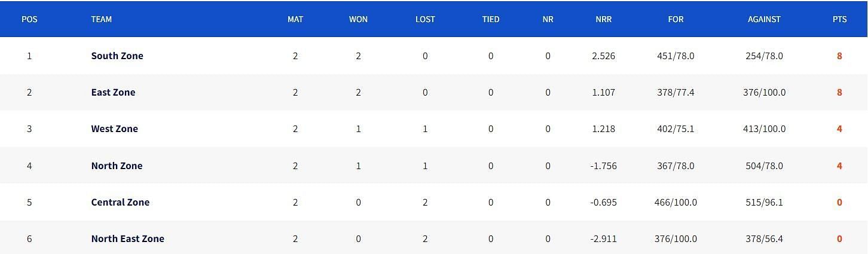
Task: Open the East Zone team link
Action: click(x=113, y=92)
